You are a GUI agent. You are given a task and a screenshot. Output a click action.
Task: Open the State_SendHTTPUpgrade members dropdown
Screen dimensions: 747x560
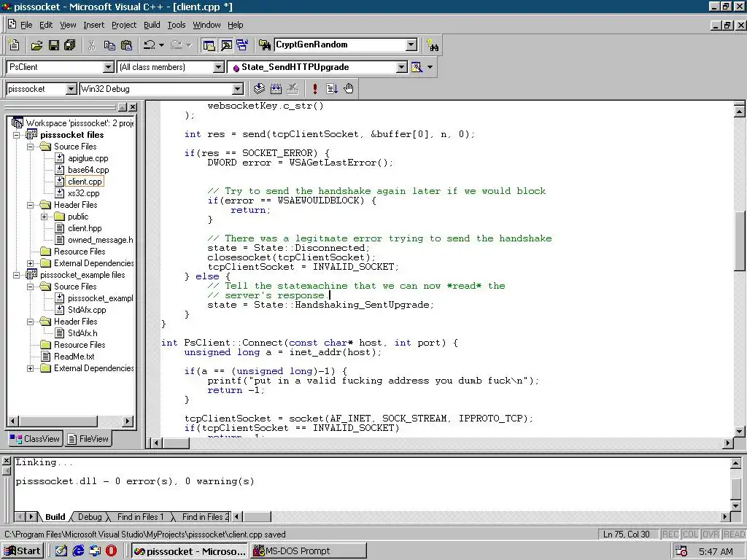coord(402,67)
